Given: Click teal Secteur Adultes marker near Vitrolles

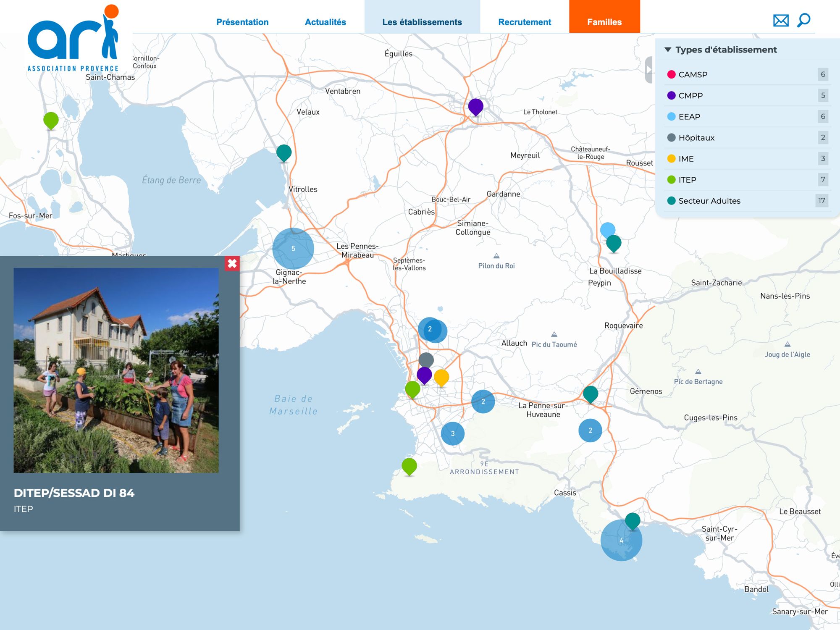Looking at the screenshot, I should [284, 152].
